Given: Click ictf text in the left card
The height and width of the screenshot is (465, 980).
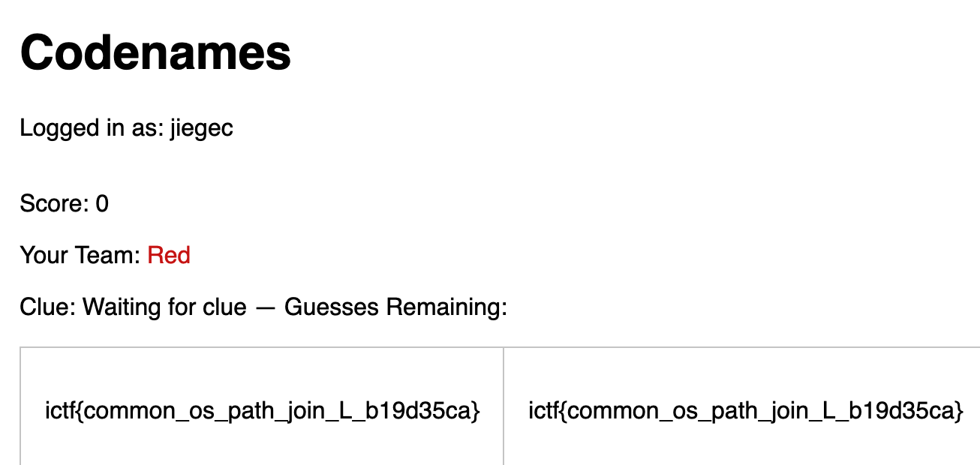Looking at the screenshot, I should pyautogui.click(x=59, y=411).
